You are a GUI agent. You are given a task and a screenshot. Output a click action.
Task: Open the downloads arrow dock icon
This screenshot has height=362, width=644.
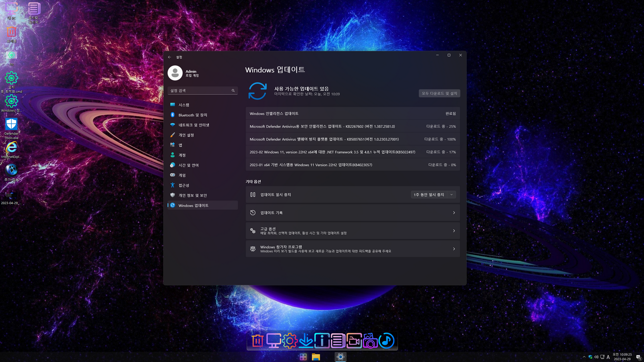tap(306, 341)
